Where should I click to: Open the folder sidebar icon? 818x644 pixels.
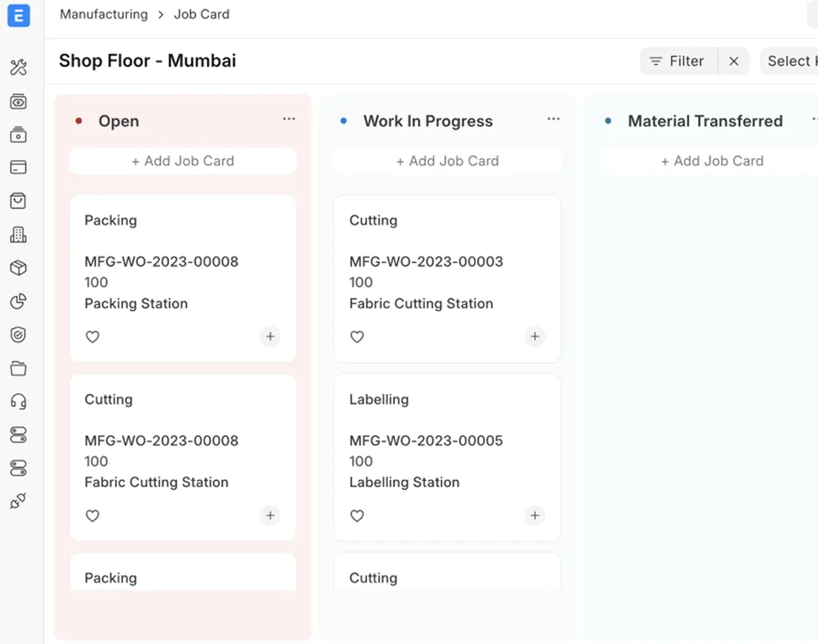pos(19,369)
